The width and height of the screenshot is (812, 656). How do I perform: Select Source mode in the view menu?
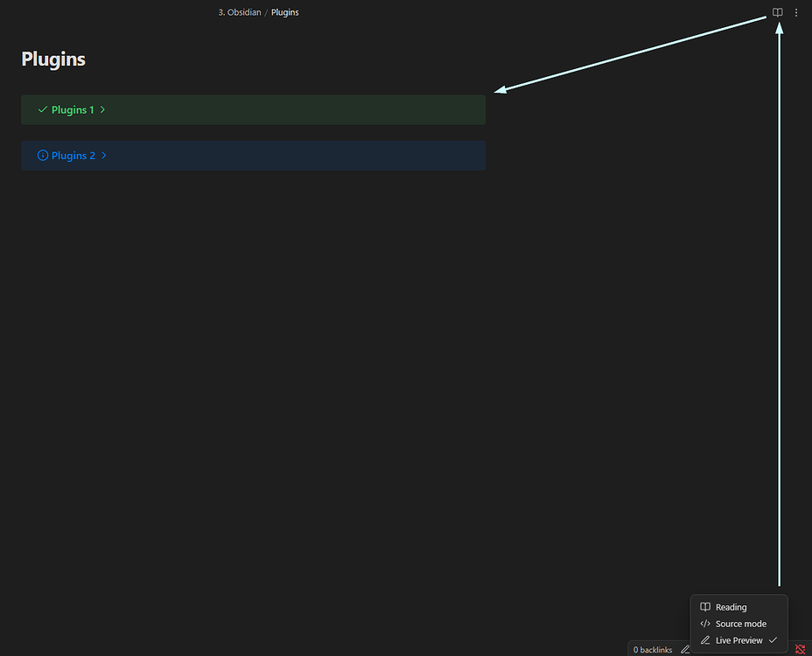click(x=739, y=624)
